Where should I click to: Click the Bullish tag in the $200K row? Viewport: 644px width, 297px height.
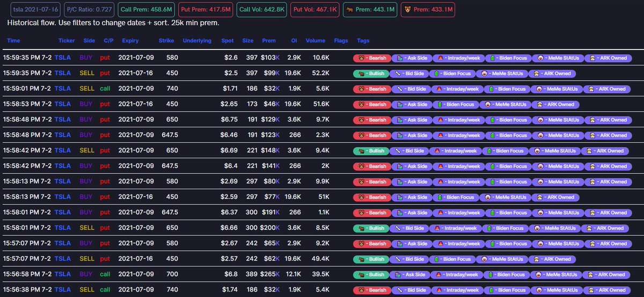[371, 228]
